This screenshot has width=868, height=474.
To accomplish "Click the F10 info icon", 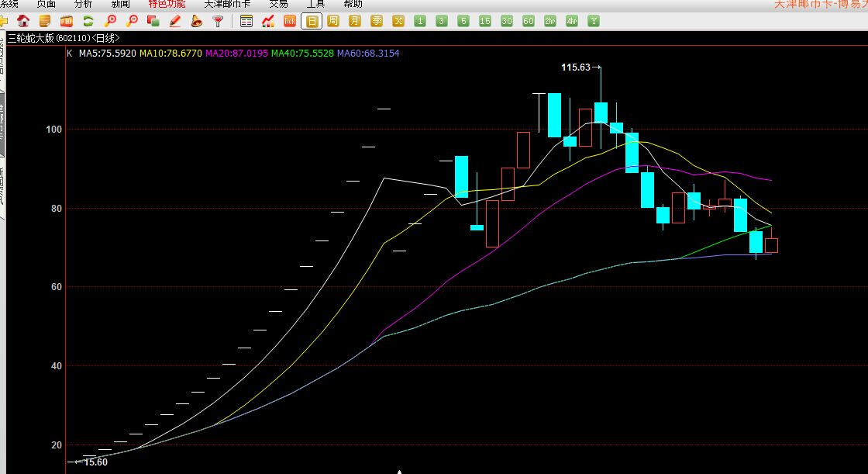I will pos(67,21).
